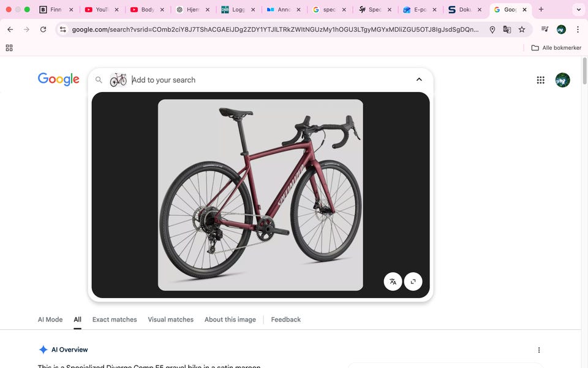Image resolution: width=588 pixels, height=368 pixels.
Task: Open Google apps grid
Action: (540, 80)
